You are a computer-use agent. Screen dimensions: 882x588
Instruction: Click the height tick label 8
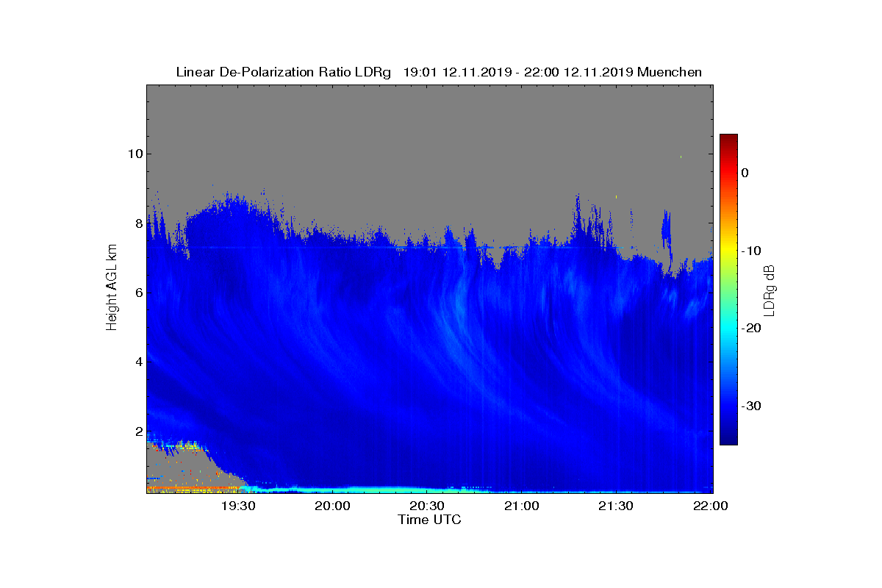point(139,223)
